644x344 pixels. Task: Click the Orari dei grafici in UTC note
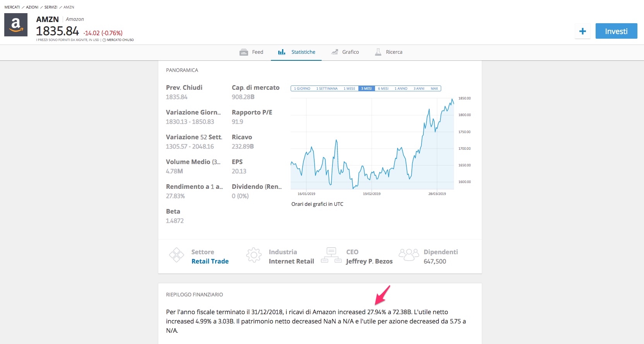(x=317, y=204)
